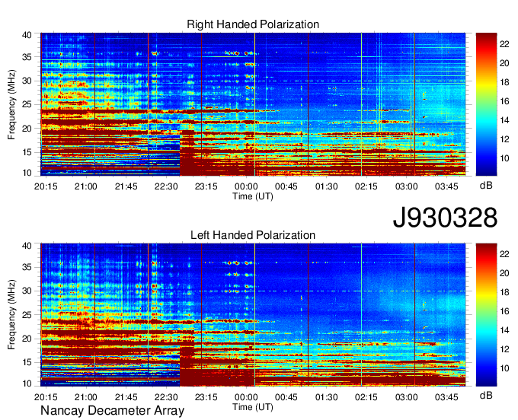Viewport: 518px width, 420px height.
Task: Click the 00:00 tick under Left Handed plot
Action: [x=246, y=397]
